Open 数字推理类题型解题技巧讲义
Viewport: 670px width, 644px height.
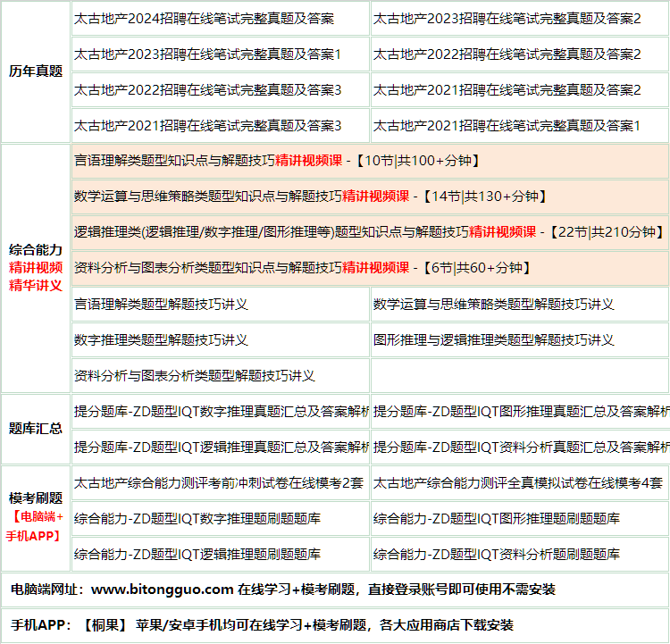(x=161, y=340)
